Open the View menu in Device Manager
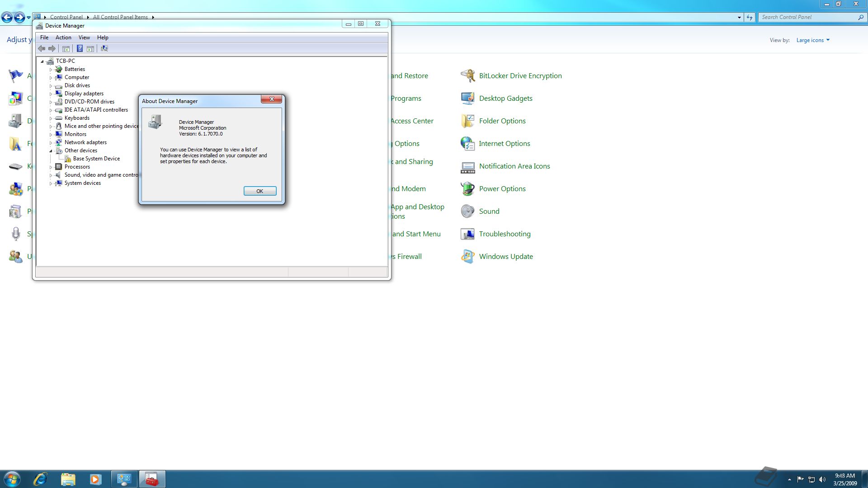Viewport: 868px width, 488px height. 84,38
